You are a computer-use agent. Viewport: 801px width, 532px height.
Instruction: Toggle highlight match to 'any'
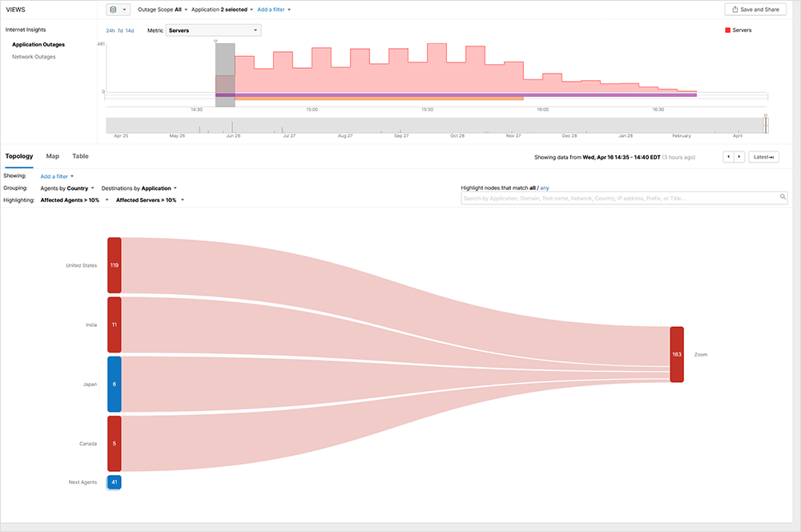coord(545,187)
